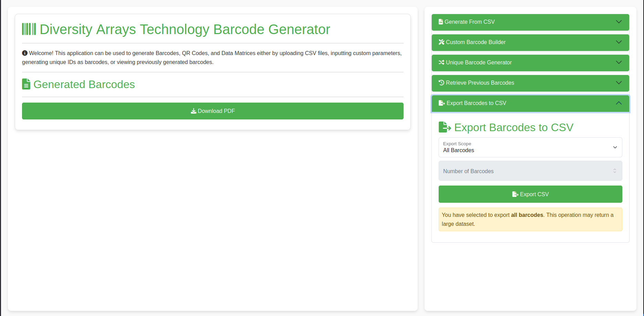Click the Number of Barcodes stepper arrows

tap(614, 171)
